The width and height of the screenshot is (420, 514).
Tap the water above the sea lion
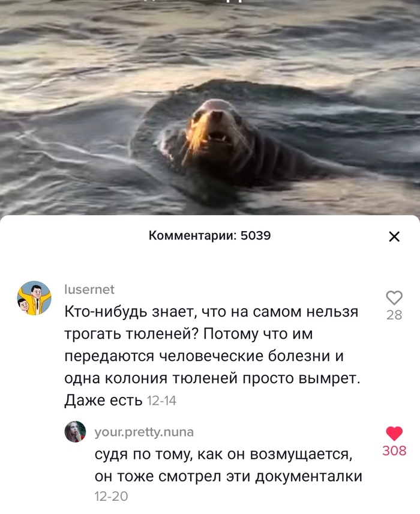coord(209,49)
